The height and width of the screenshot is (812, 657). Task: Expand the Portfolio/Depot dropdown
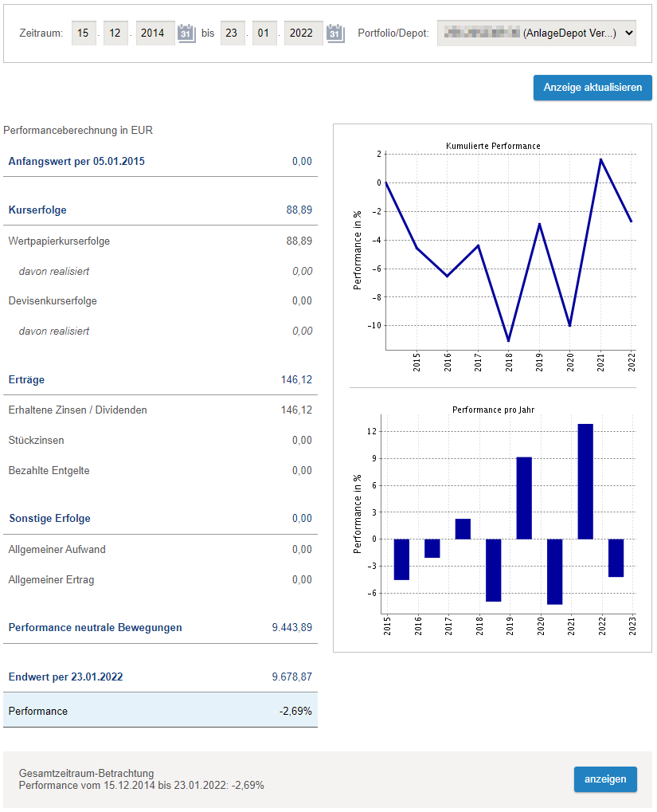[536, 33]
